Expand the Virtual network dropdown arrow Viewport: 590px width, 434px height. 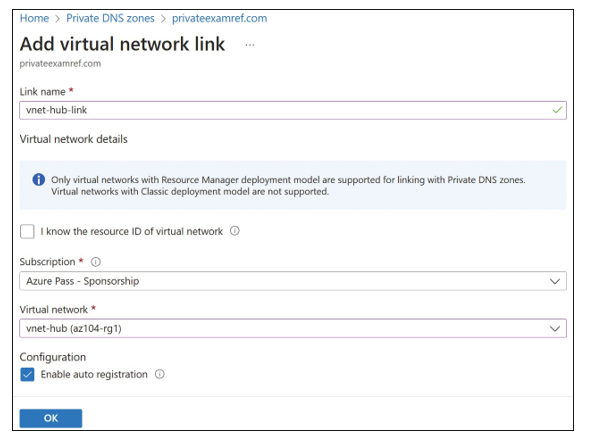pos(555,329)
